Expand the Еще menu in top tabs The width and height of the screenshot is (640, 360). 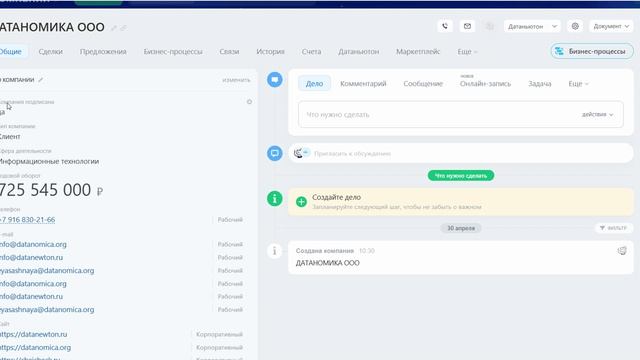[467, 52]
